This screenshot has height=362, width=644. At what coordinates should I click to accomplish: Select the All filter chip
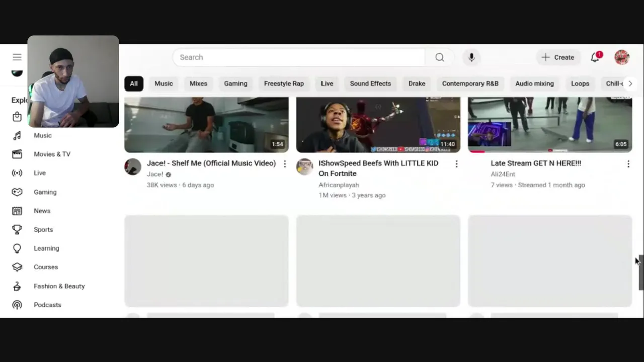134,83
